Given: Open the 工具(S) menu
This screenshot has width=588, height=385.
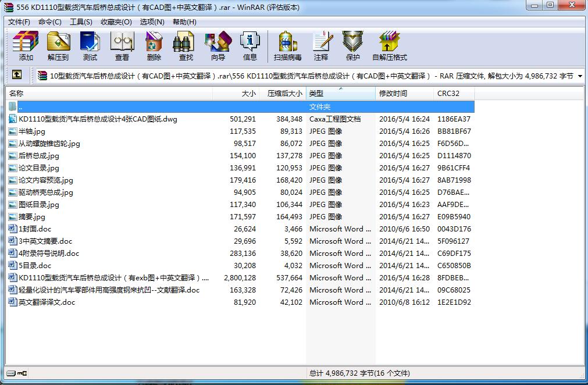Looking at the screenshot, I should tap(81, 22).
